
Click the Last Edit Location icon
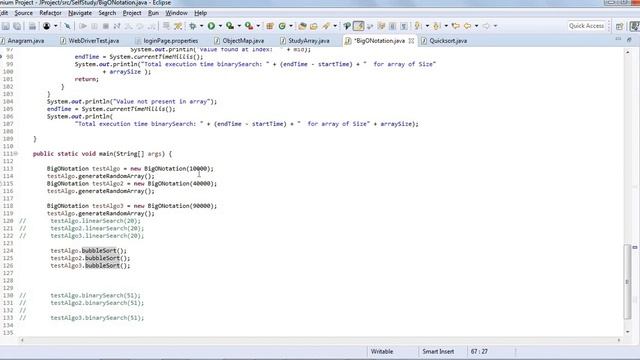[x=456, y=26]
